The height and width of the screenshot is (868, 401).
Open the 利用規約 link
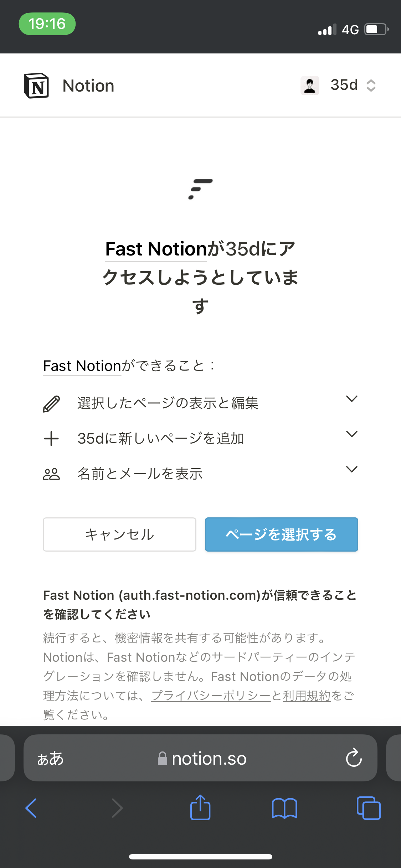[x=307, y=696]
